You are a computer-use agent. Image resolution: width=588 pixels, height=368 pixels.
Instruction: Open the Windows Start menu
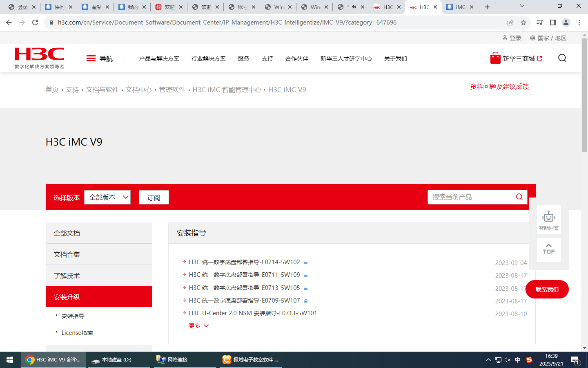10,360
